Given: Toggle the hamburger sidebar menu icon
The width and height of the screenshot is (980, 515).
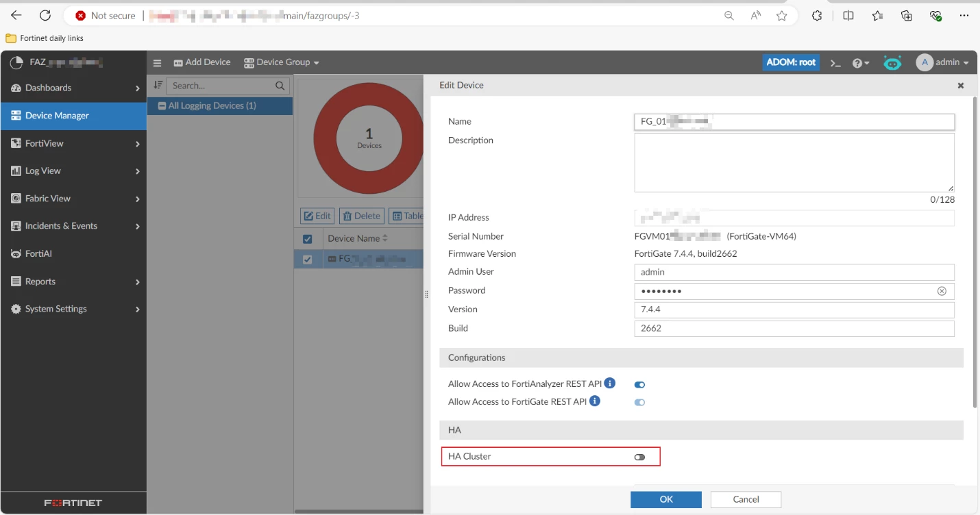Looking at the screenshot, I should coord(157,62).
